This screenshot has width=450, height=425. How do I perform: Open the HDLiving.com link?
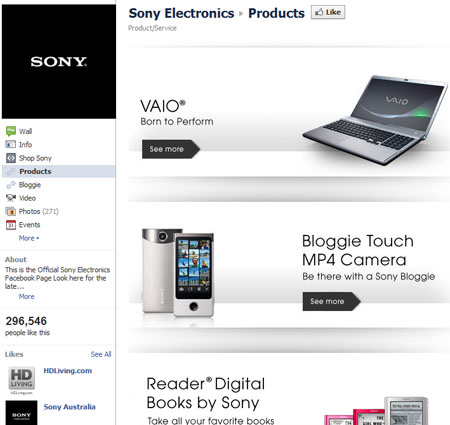tap(68, 371)
